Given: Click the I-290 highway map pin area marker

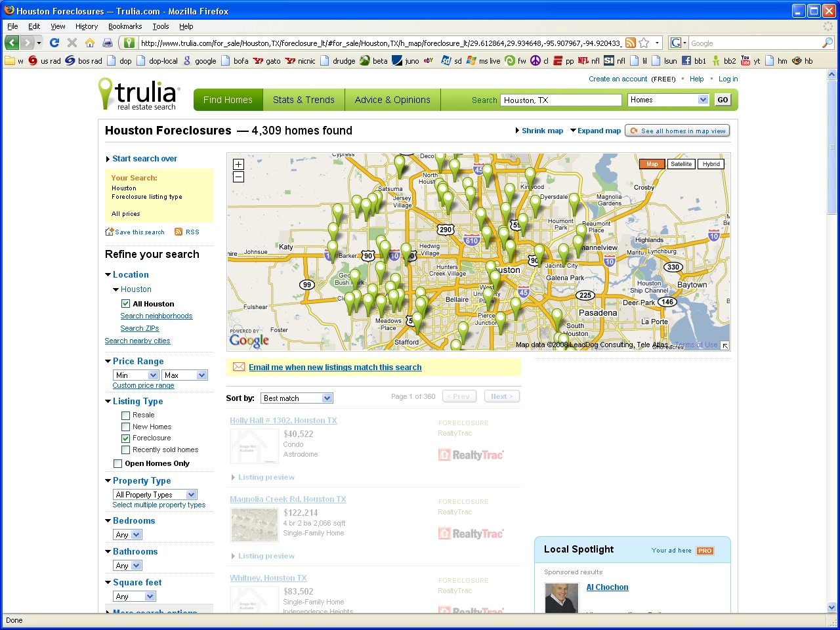Looking at the screenshot, I should click(x=446, y=229).
